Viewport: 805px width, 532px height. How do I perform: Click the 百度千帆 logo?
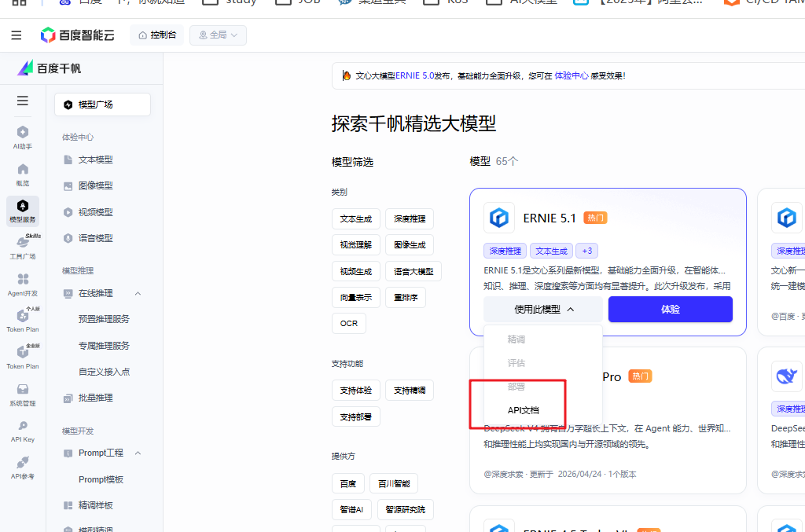coord(50,68)
